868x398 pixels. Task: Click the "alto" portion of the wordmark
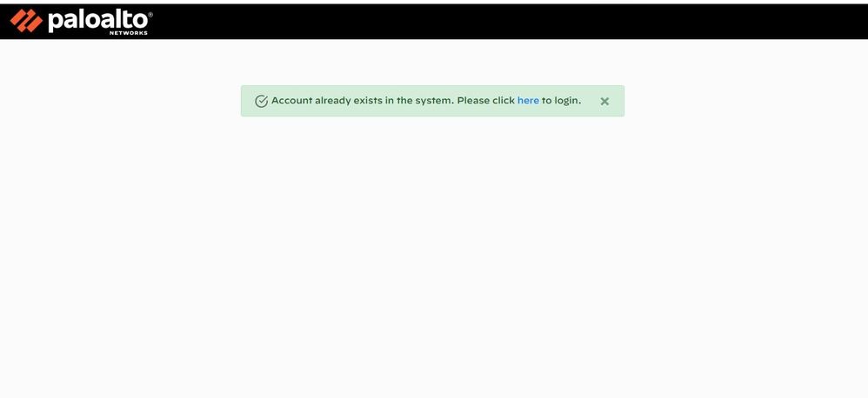point(125,21)
